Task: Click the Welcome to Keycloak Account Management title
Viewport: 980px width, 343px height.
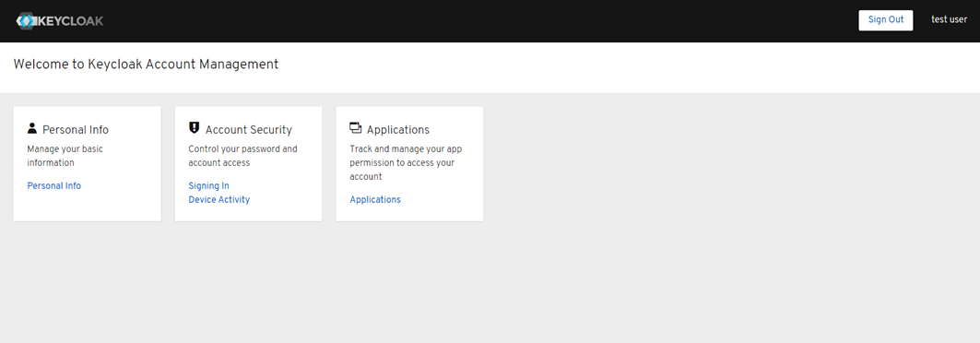Action: pyautogui.click(x=147, y=64)
